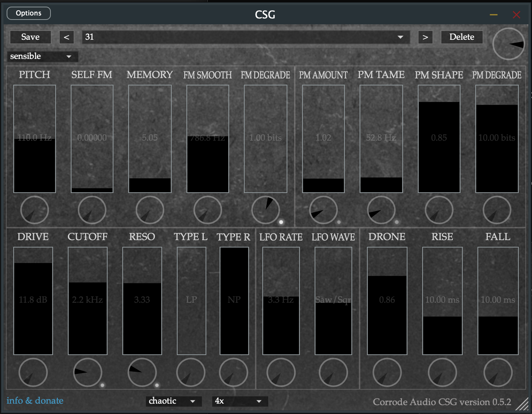This screenshot has width=532, height=414.
Task: Go to the next preset with > button
Action: [x=425, y=37]
